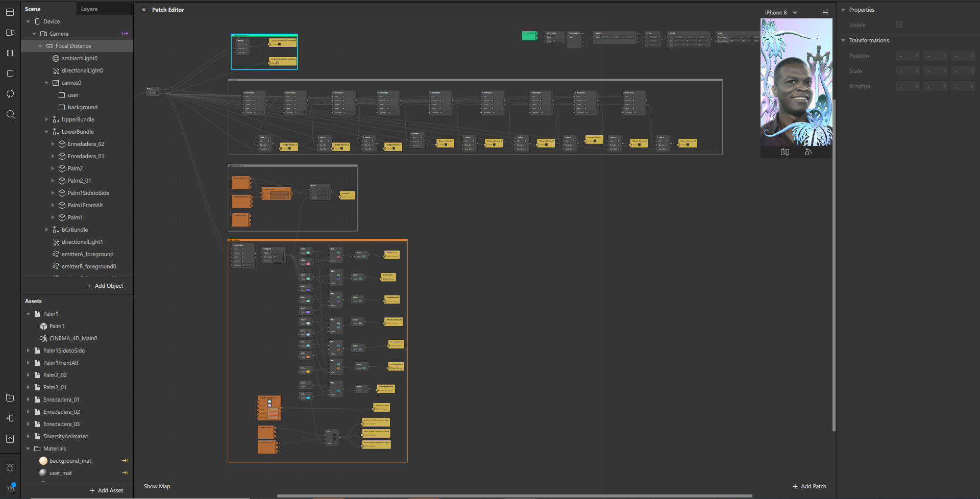Rotate the simulator device
The height and width of the screenshot is (499, 980).
[808, 152]
